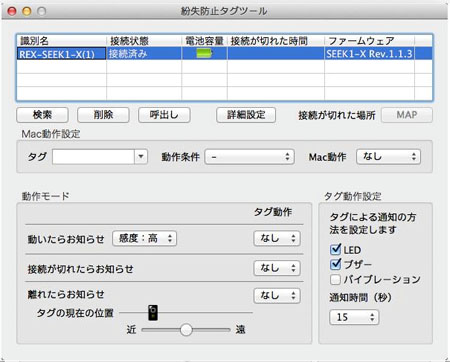Viewport: 450px width, 362px height.
Task: Click the SEEK1-X Rev.1.1.3 firmware cell
Action: click(369, 54)
